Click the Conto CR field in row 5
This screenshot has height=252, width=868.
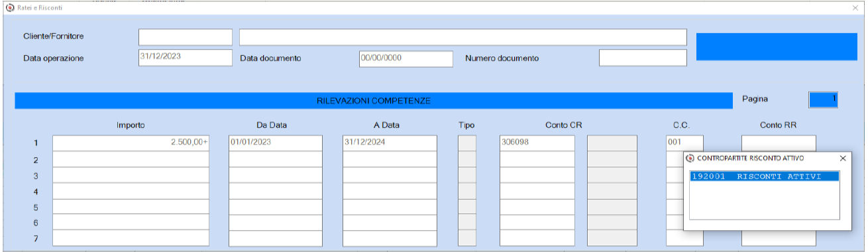(x=537, y=207)
